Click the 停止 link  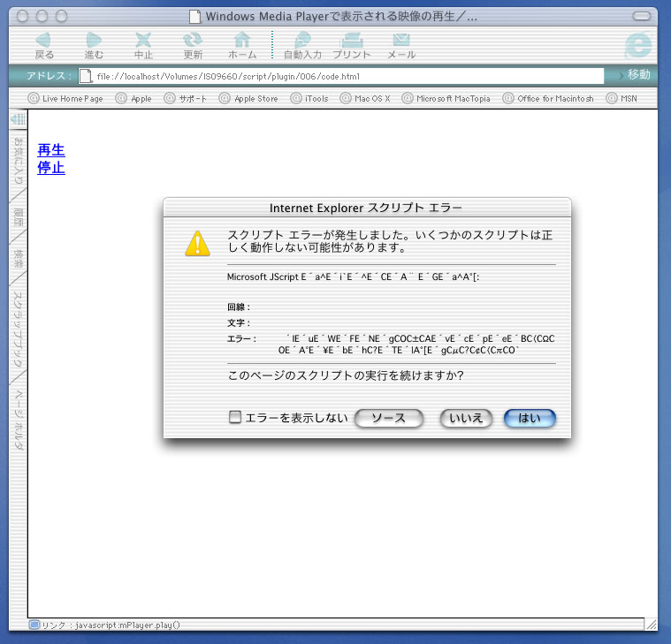tap(51, 167)
